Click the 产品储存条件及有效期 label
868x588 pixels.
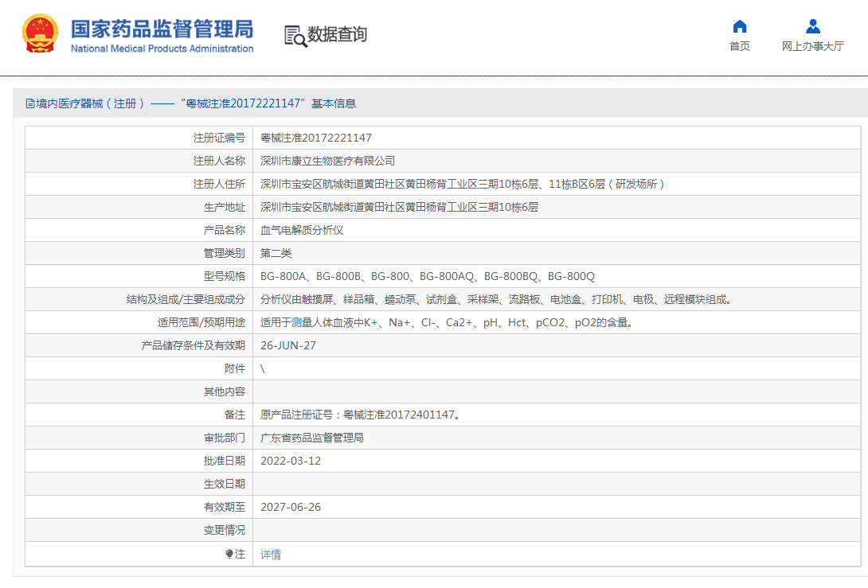(x=194, y=346)
